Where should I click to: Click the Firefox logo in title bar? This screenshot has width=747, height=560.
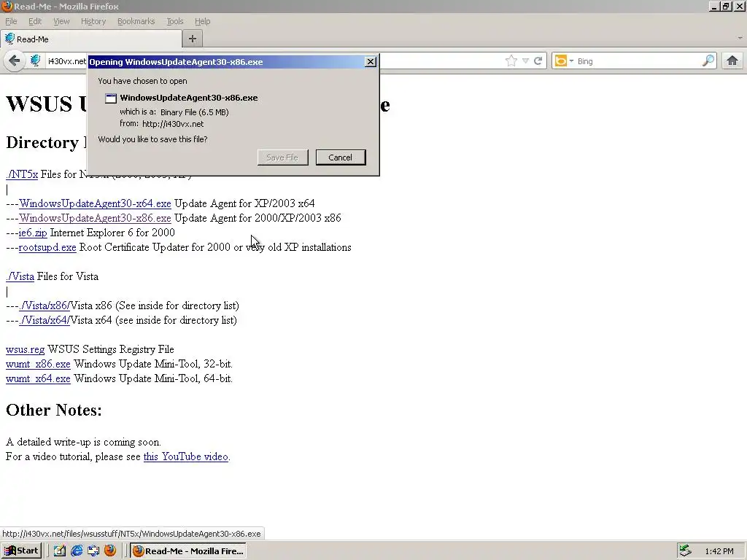(7, 6)
